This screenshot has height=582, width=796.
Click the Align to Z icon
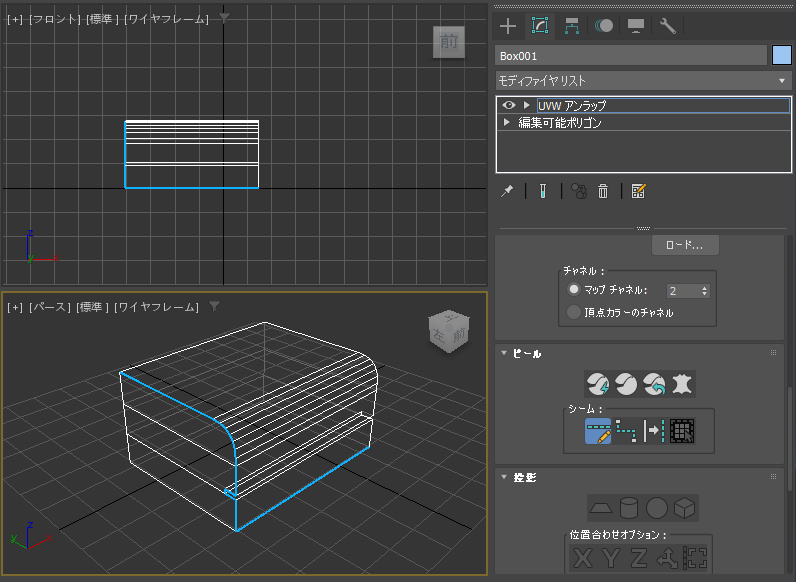(639, 558)
